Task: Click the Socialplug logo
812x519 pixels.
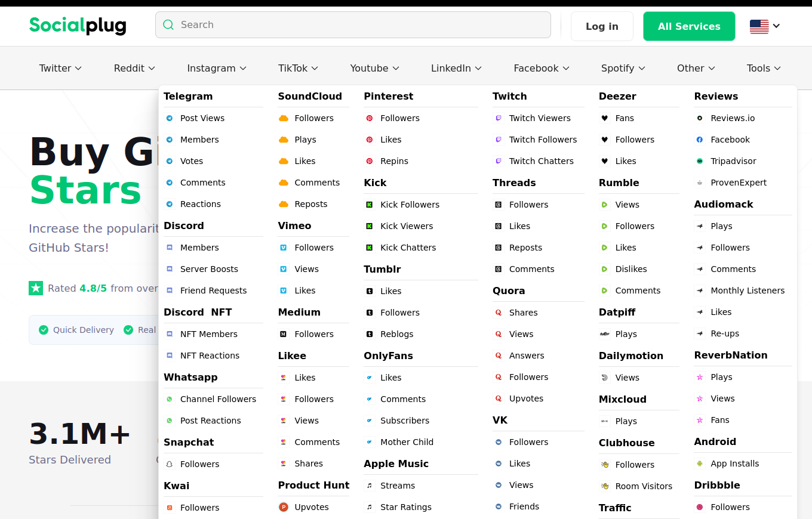Action: 78,26
